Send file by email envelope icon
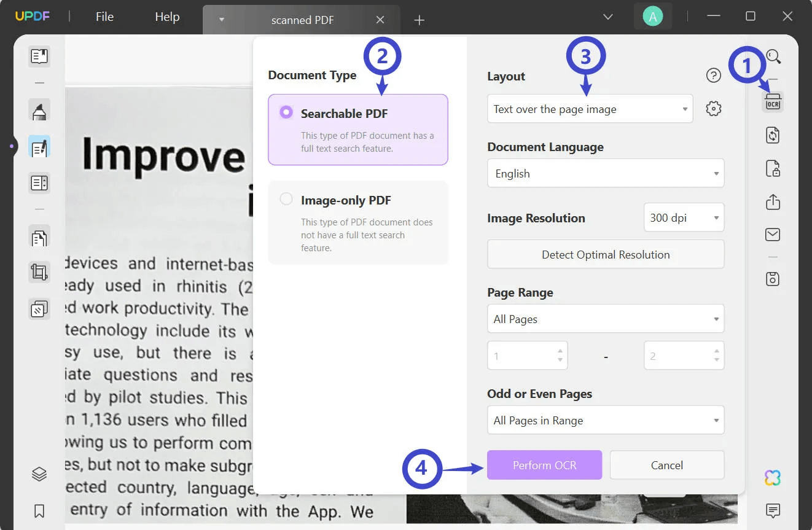Screen dimensions: 812x530 (x=773, y=235)
